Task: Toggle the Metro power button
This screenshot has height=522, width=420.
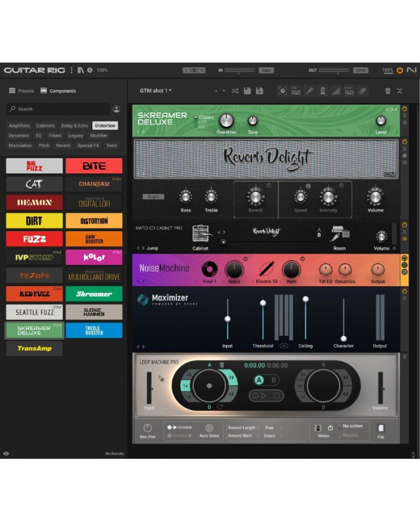Action: click(330, 428)
